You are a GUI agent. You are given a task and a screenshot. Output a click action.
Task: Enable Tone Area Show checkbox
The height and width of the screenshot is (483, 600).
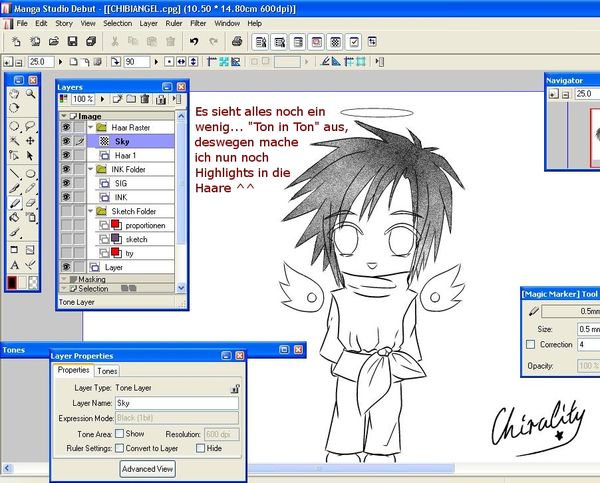[x=119, y=434]
